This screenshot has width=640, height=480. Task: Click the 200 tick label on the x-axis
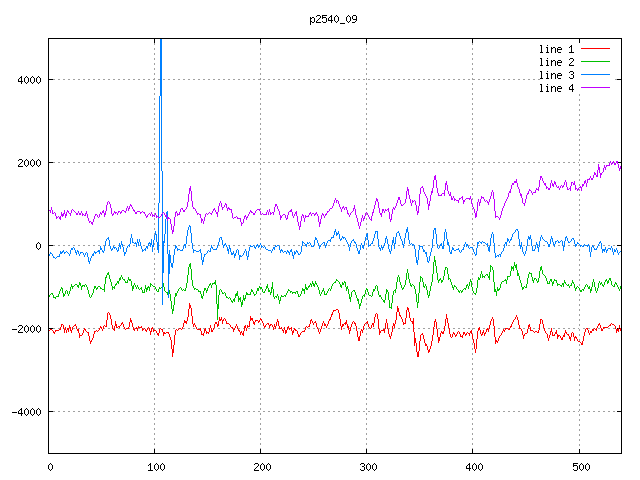tap(261, 466)
